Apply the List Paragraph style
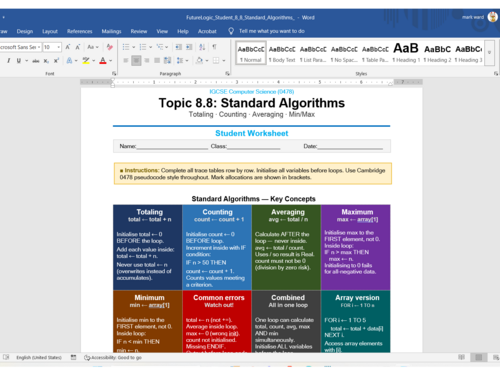This screenshot has height=375, width=500. pyautogui.click(x=313, y=53)
